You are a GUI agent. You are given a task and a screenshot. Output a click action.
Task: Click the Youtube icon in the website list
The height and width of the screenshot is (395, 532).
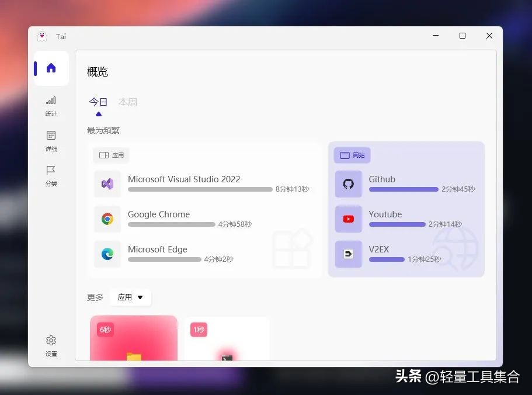pos(349,219)
